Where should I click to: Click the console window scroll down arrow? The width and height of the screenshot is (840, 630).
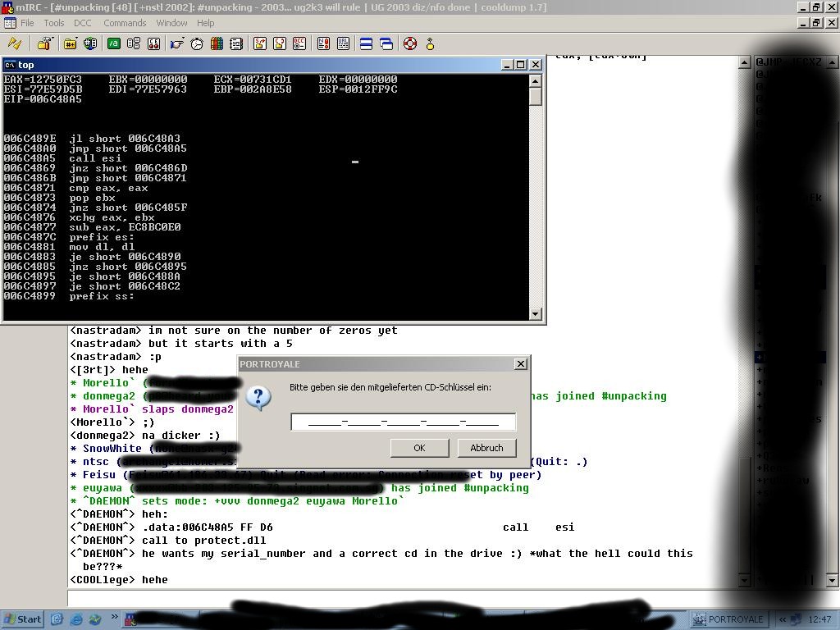(536, 313)
